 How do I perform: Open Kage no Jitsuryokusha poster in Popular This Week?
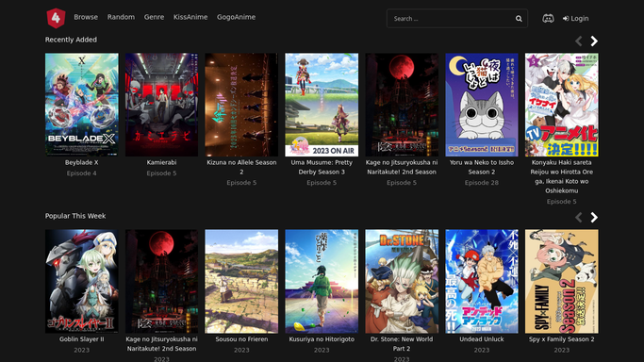[161, 281]
